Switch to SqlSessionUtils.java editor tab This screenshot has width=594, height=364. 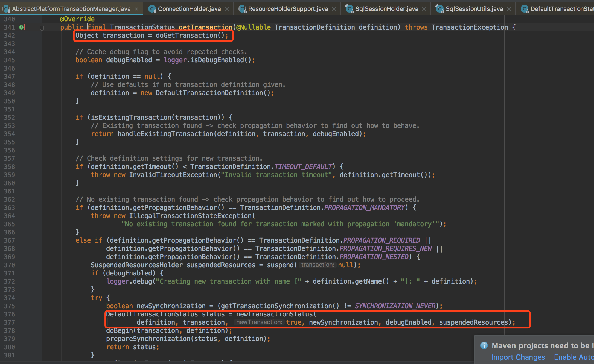474,9
